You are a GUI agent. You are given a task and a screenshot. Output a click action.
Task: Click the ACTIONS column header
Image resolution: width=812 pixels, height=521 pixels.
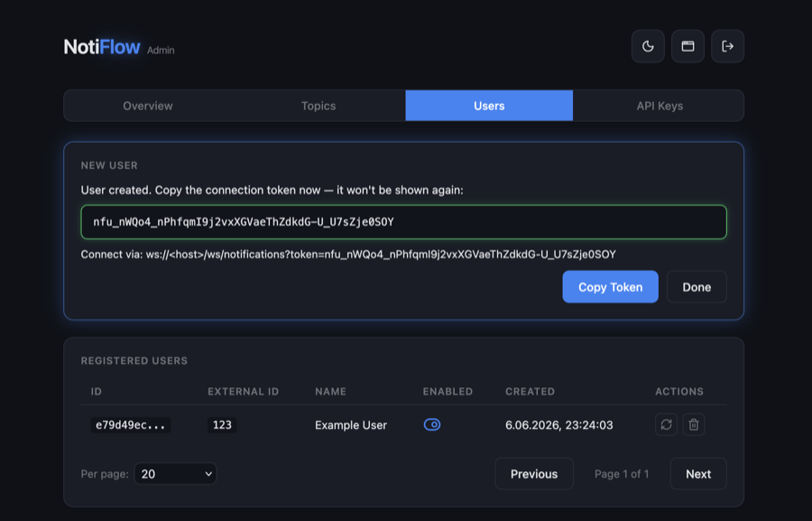tap(678, 391)
